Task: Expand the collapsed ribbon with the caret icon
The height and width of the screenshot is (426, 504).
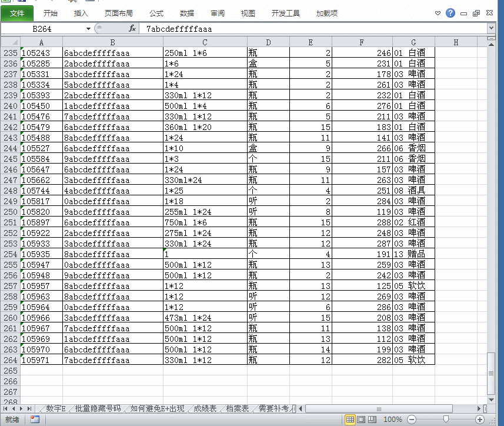Action: tap(438, 13)
